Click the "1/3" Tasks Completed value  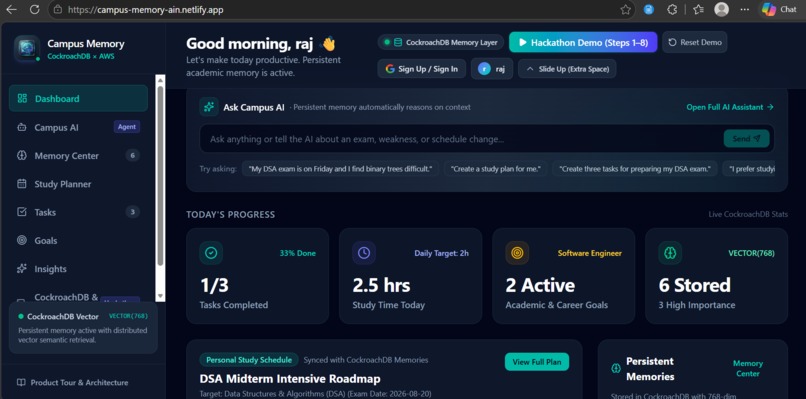coord(214,285)
